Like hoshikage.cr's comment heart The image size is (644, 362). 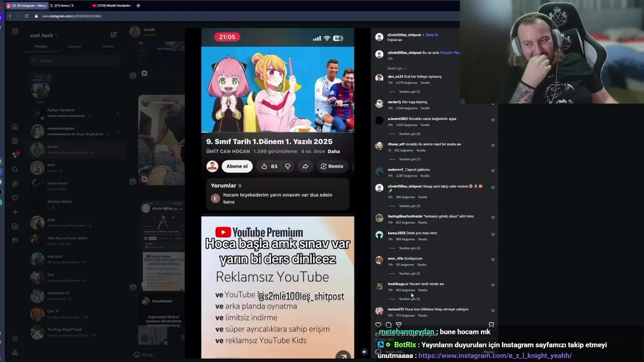[493, 285]
